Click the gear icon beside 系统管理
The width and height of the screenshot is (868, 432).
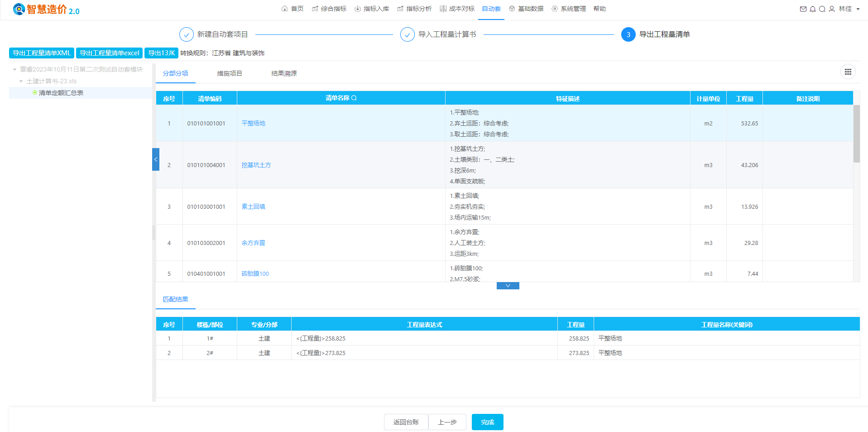tap(554, 9)
